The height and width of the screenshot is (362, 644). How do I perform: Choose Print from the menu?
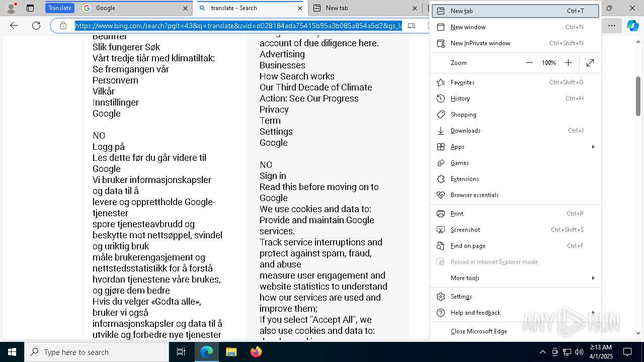click(x=516, y=214)
